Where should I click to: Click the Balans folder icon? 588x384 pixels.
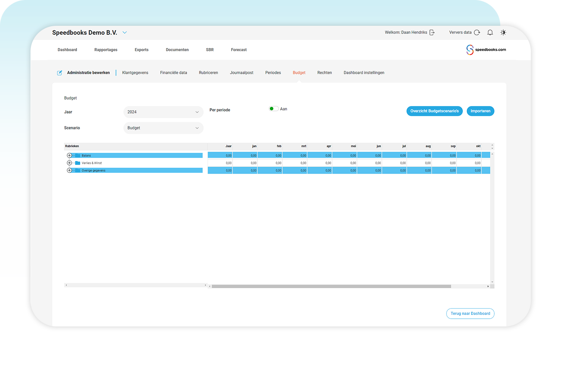tap(78, 155)
